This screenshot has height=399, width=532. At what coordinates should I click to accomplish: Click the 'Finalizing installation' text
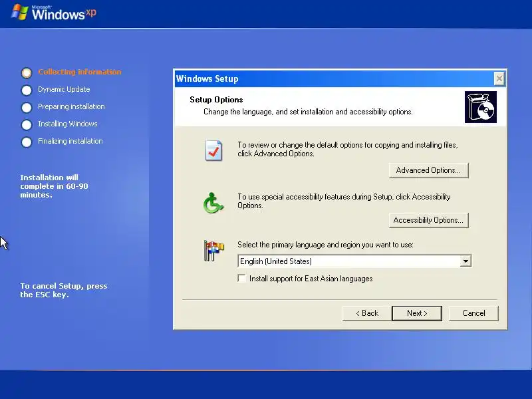70,141
